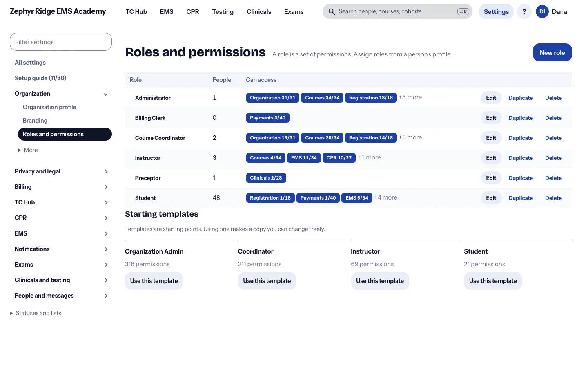
Task: Show +4 more access for Student
Action: point(386,197)
